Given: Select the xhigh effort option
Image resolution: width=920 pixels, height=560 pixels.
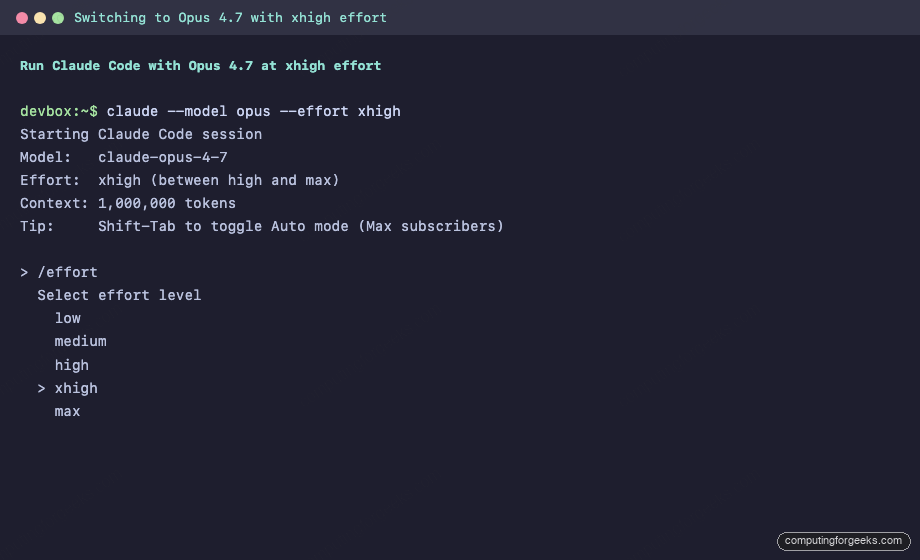Looking at the screenshot, I should 76,388.
